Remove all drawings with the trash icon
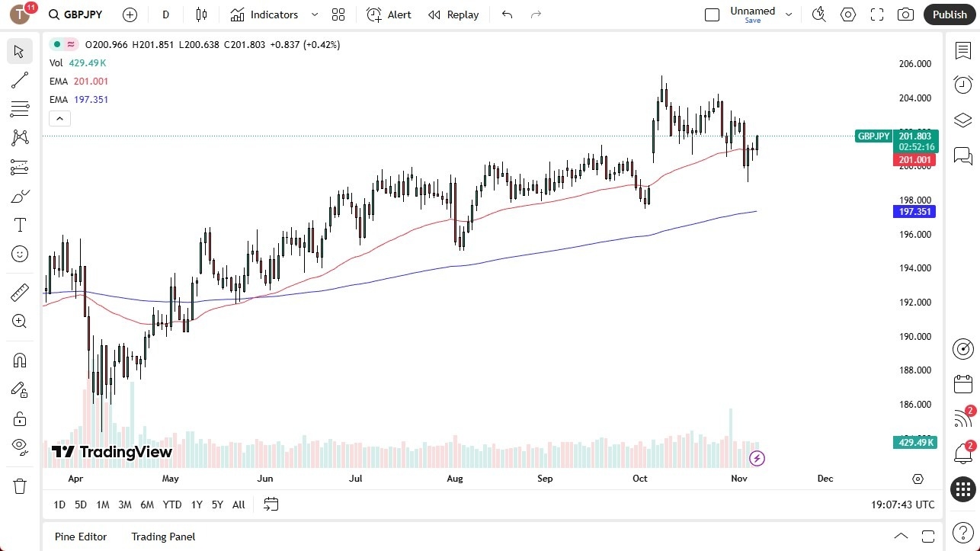Image resolution: width=980 pixels, height=551 pixels. 19,485
